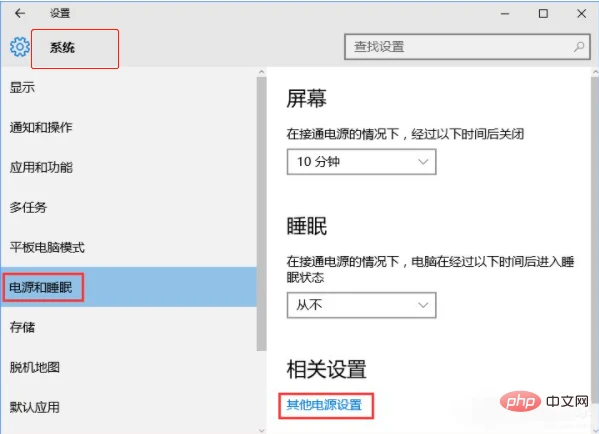Open 脱机地图 settings
The image size is (599, 434).
coord(128,367)
